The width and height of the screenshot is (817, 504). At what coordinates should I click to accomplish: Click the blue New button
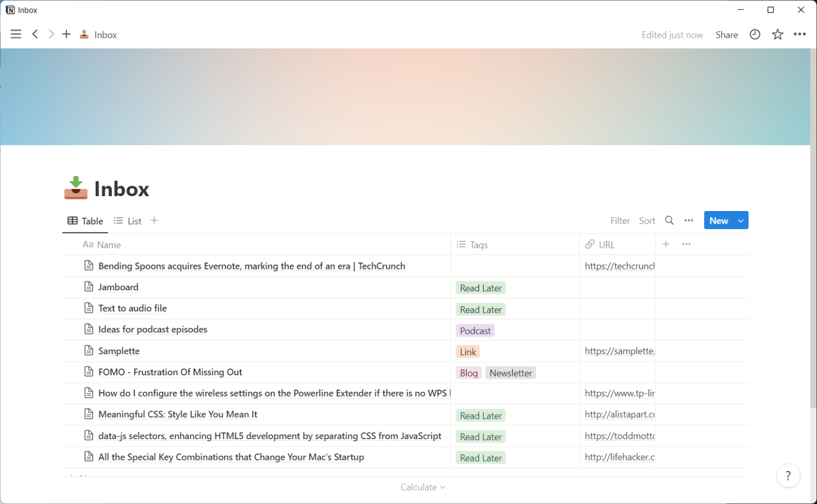click(719, 221)
